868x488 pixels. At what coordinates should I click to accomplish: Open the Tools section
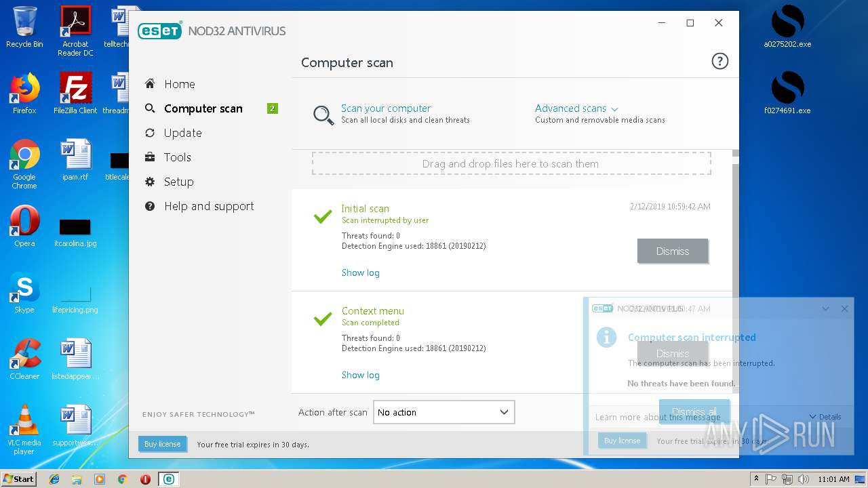tap(177, 157)
